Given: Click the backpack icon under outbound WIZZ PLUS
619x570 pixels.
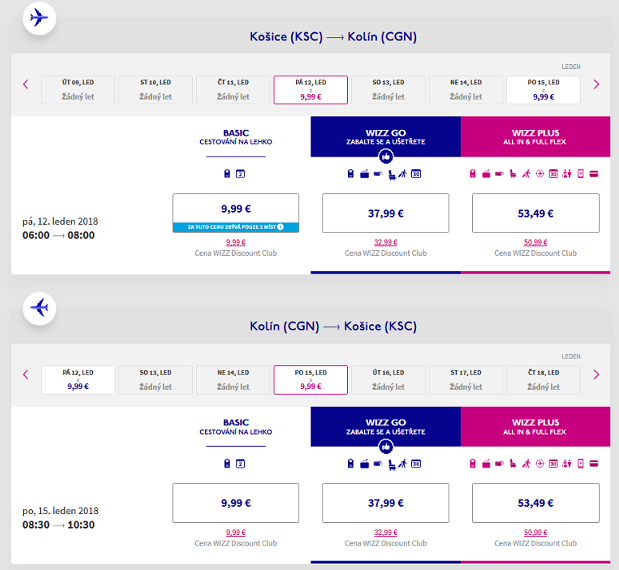Looking at the screenshot, I should coord(473,174).
